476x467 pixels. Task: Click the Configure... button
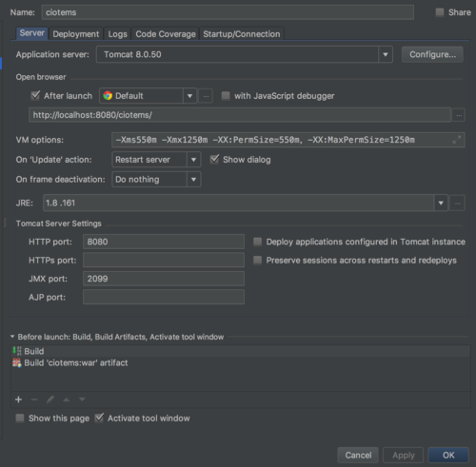point(432,54)
